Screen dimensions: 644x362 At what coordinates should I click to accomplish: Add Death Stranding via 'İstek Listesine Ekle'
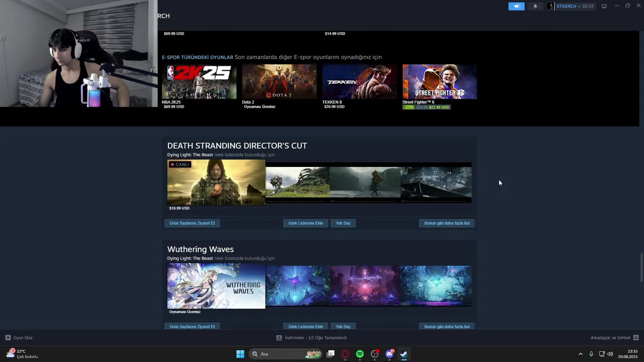[x=305, y=223]
